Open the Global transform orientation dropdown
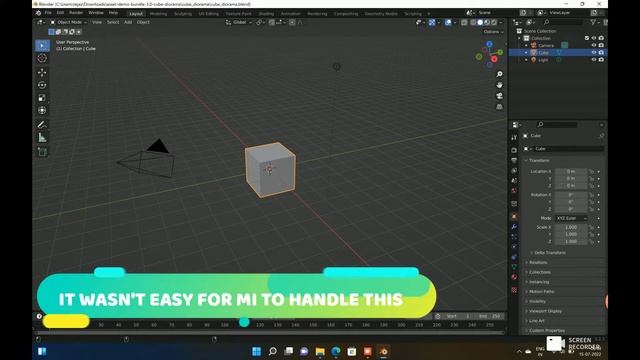 tap(239, 22)
